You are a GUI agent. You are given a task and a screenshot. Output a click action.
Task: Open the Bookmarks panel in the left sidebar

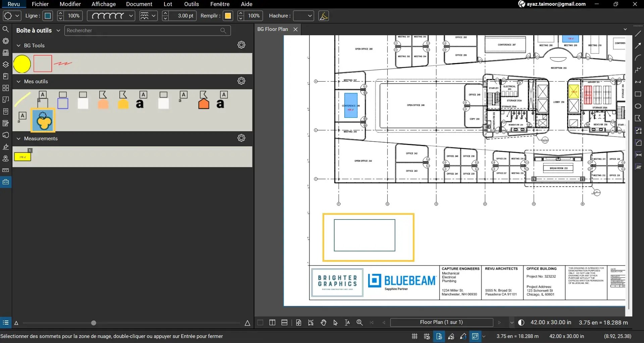(6, 76)
